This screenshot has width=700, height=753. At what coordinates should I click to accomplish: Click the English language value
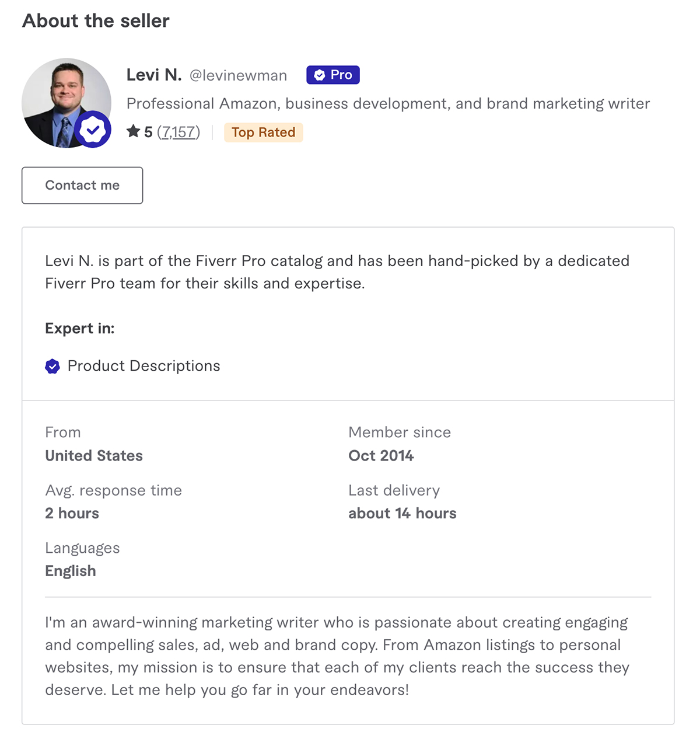point(71,571)
